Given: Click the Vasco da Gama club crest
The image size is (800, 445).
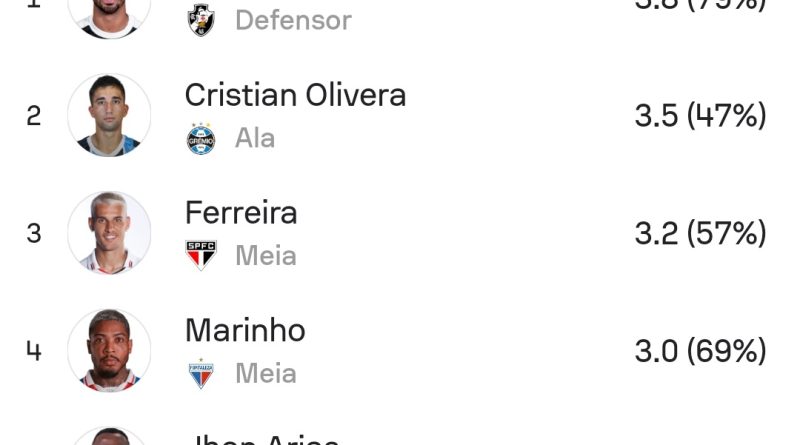Looking at the screenshot, I should [x=201, y=20].
